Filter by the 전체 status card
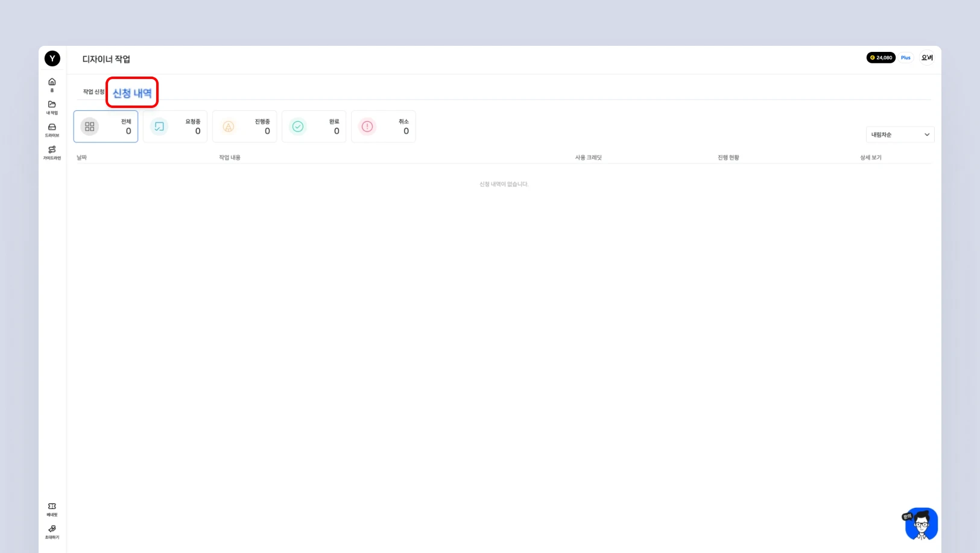980x553 pixels. [x=106, y=127]
